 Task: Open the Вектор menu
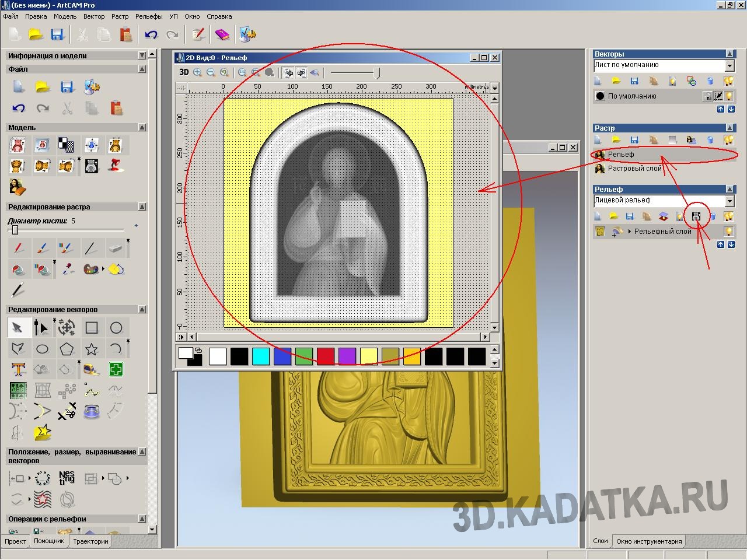[94, 16]
